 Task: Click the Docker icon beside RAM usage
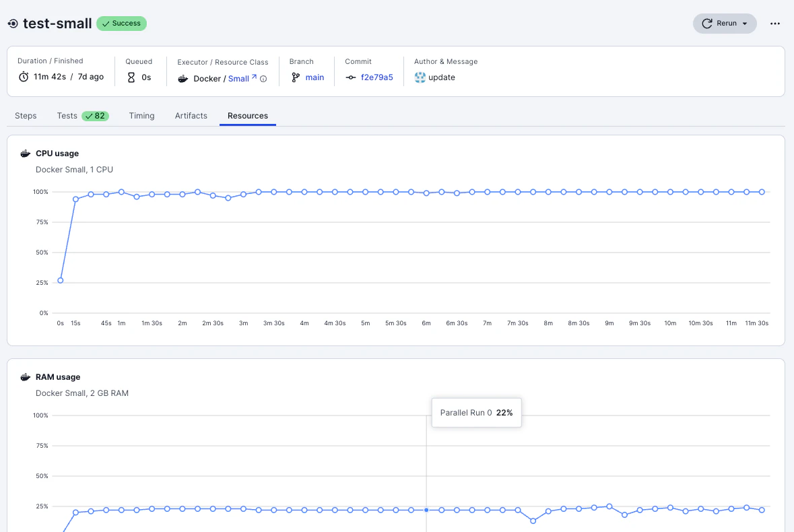(25, 377)
